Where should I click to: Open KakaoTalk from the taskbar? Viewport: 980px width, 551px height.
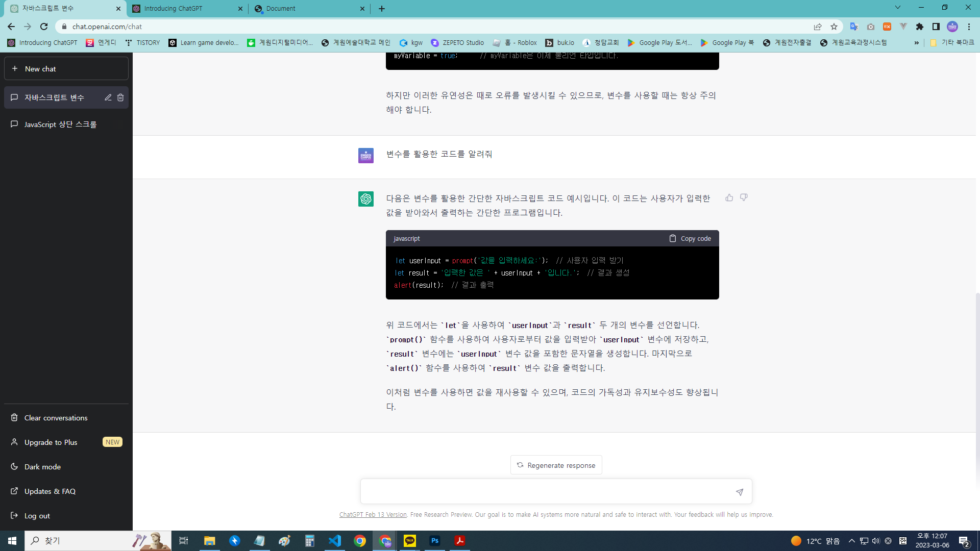click(x=410, y=541)
